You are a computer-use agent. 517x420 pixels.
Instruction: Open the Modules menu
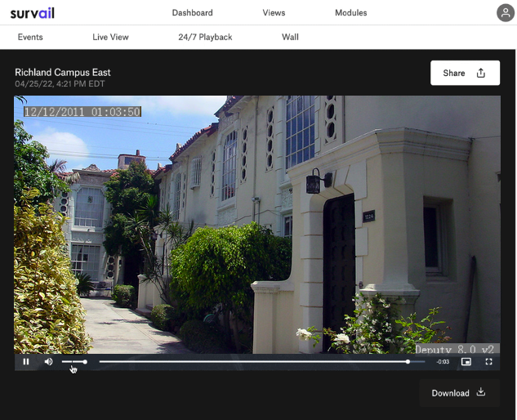click(350, 13)
